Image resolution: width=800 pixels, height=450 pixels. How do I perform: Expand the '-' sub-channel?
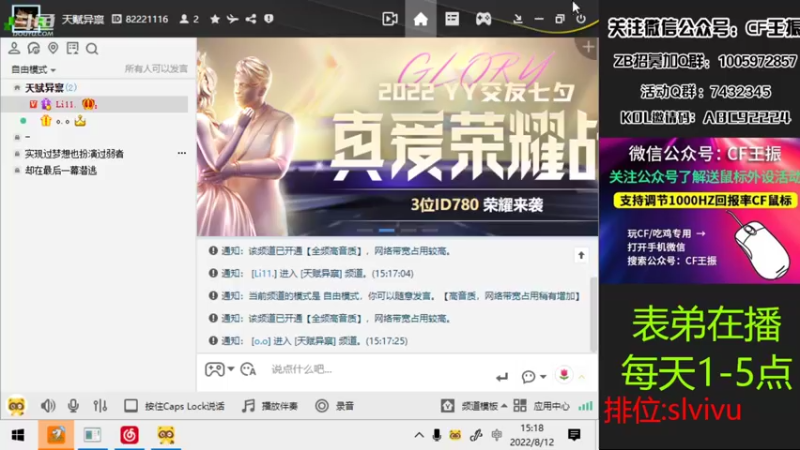pyautogui.click(x=17, y=137)
